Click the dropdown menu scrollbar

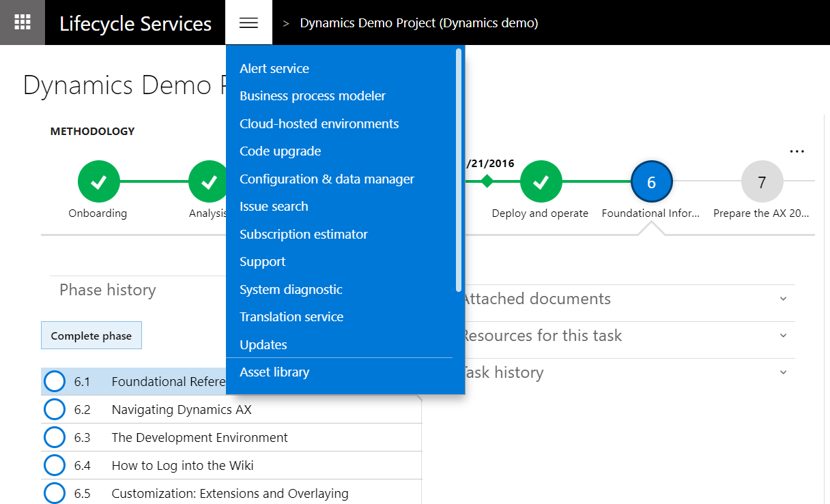pyautogui.click(x=459, y=170)
